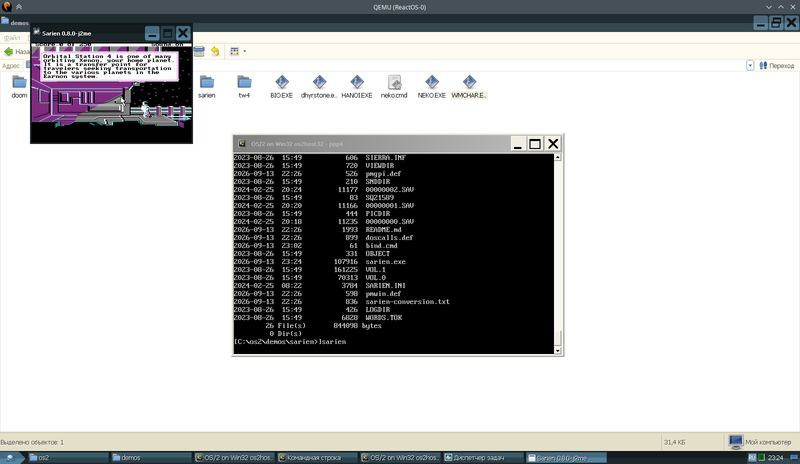The image size is (800, 464).
Task: Click the demos window title folder icon
Action: pos(5,21)
